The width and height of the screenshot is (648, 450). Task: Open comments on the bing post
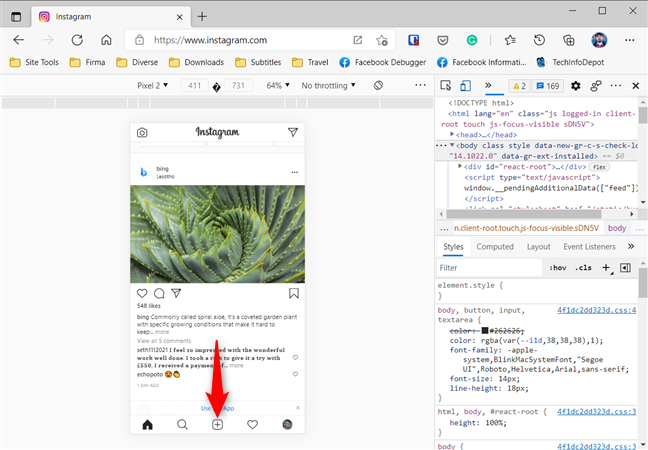(x=159, y=293)
